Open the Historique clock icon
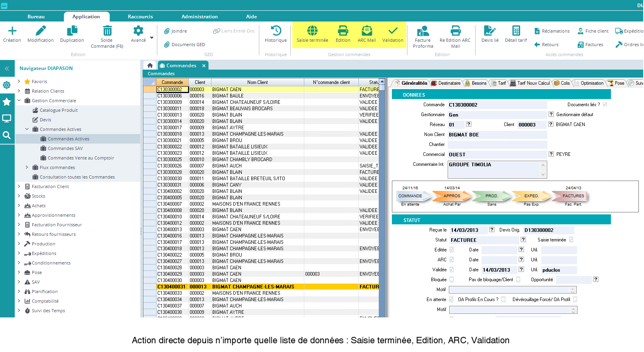Image resolution: width=644 pixels, height=352 pixels. tap(276, 31)
